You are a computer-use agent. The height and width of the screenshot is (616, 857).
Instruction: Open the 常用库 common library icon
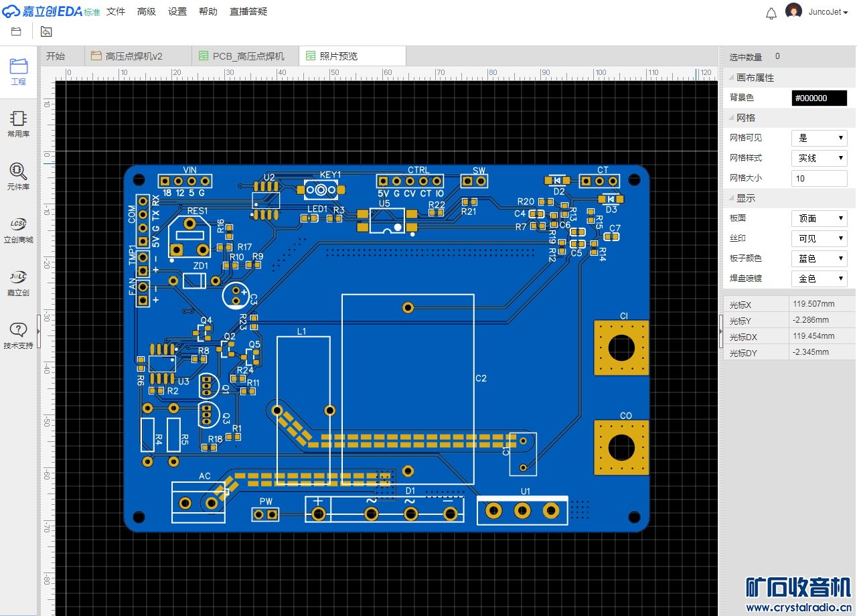(x=19, y=124)
